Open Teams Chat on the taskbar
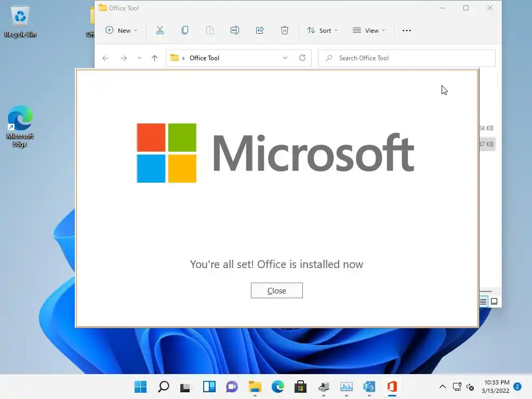 (x=232, y=387)
